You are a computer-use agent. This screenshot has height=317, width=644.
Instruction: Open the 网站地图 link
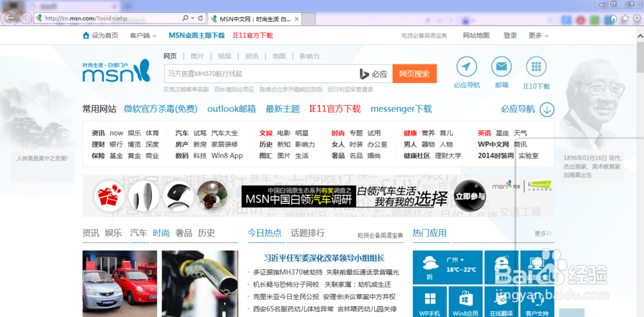pos(476,36)
